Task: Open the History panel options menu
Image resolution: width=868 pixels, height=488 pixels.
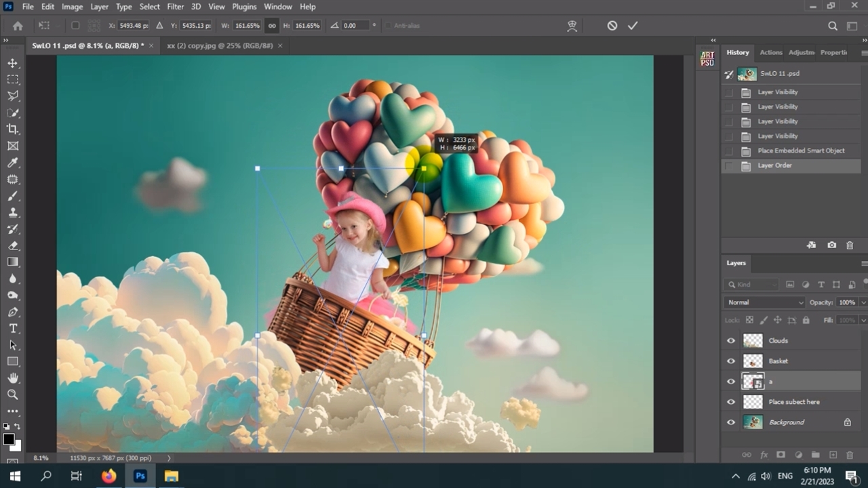Action: 864,53
